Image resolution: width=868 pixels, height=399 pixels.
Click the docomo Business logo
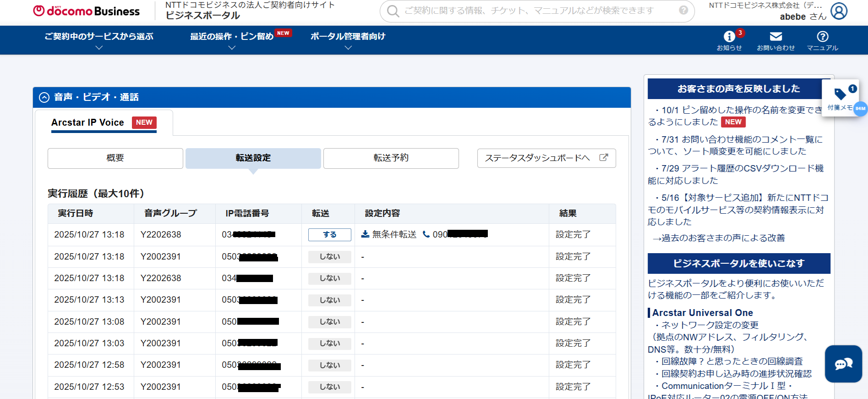click(87, 11)
